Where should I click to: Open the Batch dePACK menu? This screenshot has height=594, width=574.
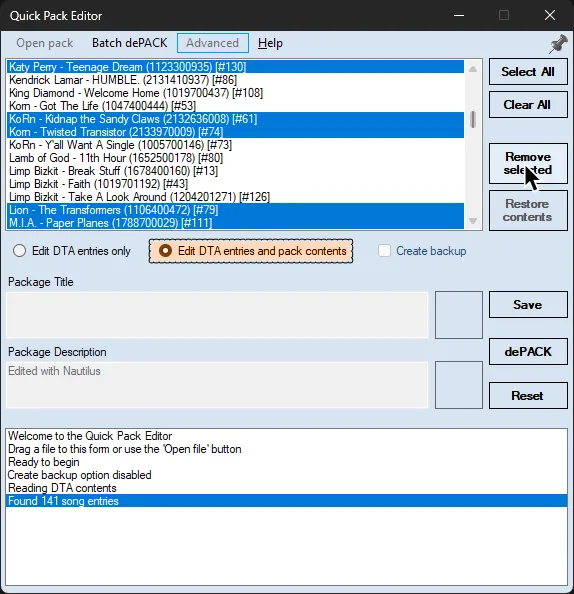130,43
